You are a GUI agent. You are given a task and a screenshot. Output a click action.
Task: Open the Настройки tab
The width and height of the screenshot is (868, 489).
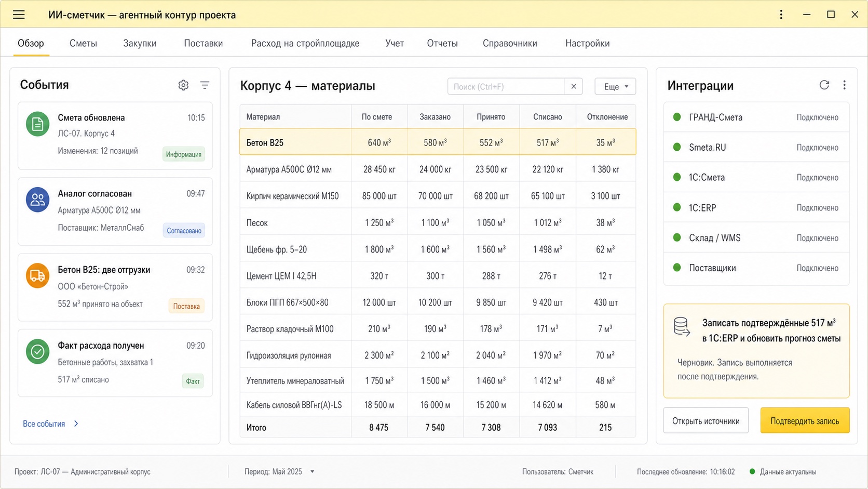(x=587, y=43)
